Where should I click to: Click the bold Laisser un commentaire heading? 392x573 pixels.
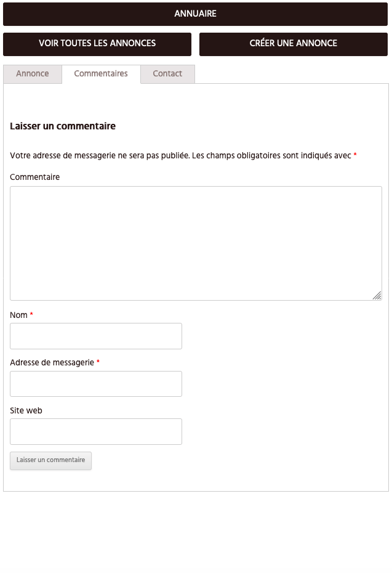pyautogui.click(x=63, y=126)
